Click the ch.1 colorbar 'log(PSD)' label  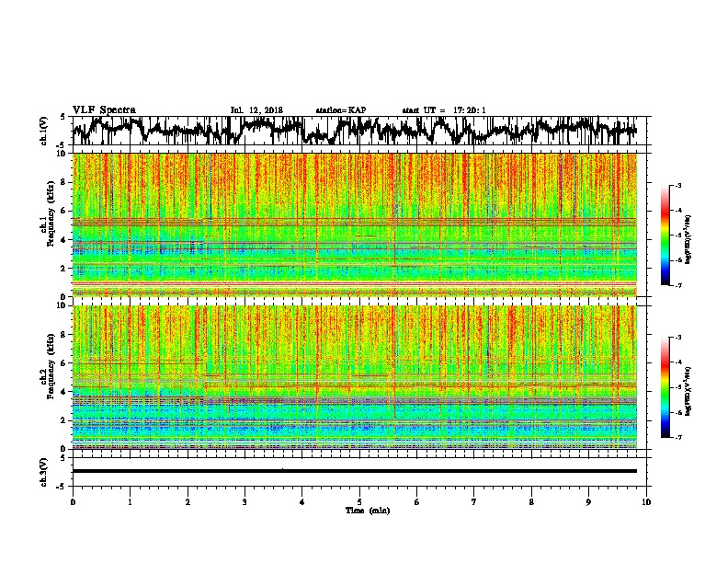pos(688,239)
